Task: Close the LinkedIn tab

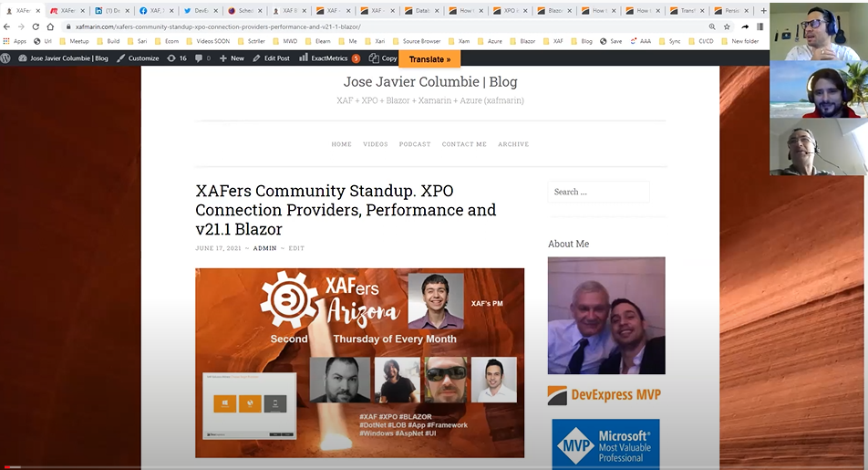Action: 128,11
